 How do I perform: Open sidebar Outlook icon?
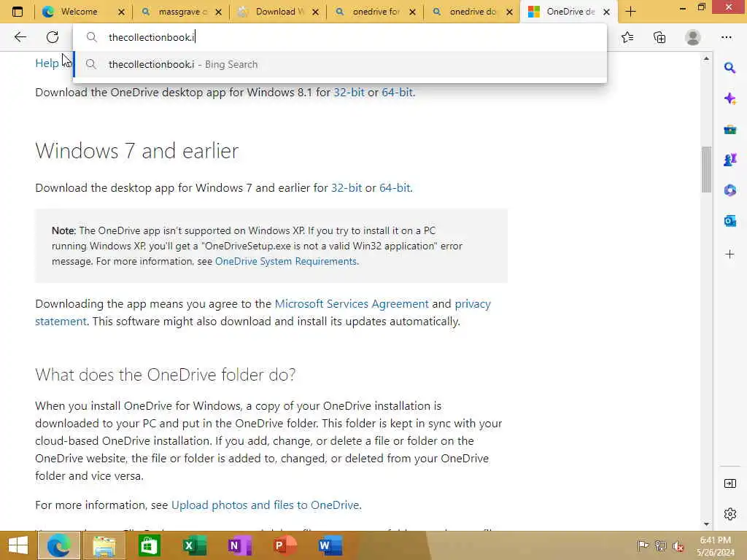click(729, 222)
